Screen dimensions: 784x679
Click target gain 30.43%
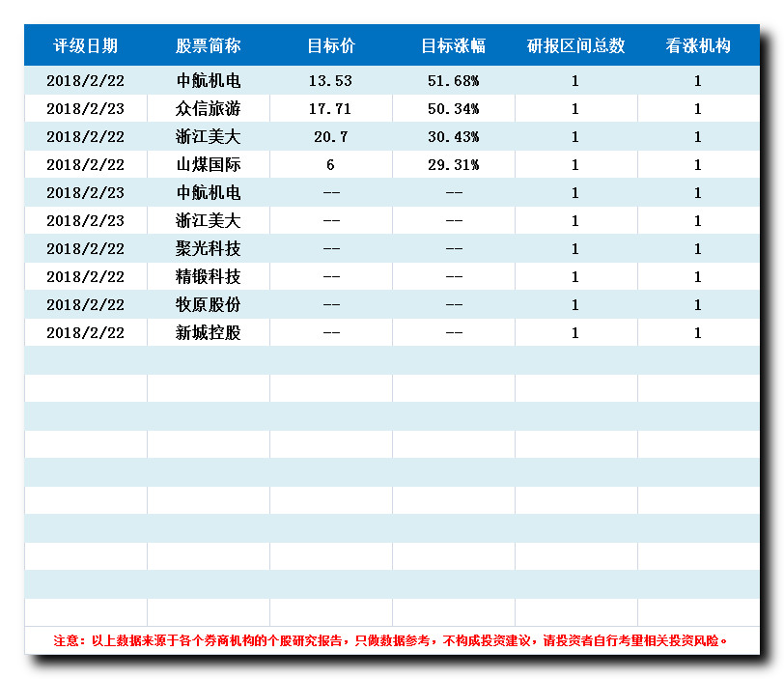(x=454, y=137)
